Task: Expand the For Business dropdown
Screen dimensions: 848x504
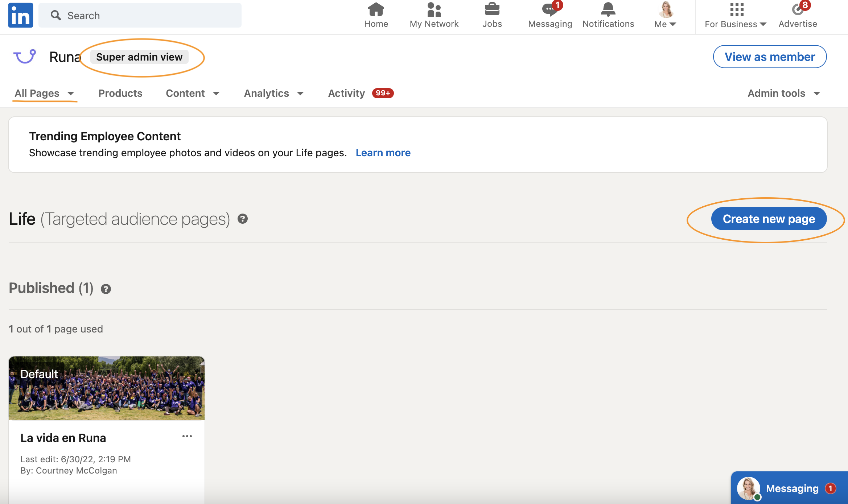Action: (735, 16)
